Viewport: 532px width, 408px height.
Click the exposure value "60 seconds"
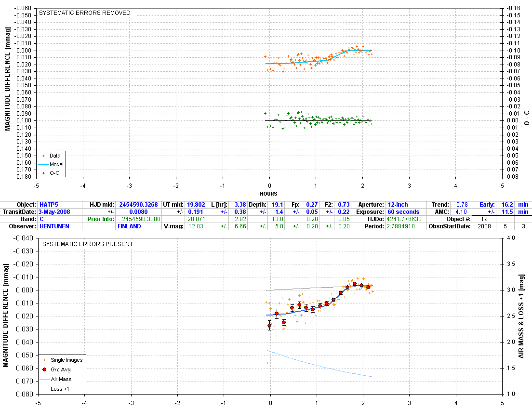click(403, 212)
